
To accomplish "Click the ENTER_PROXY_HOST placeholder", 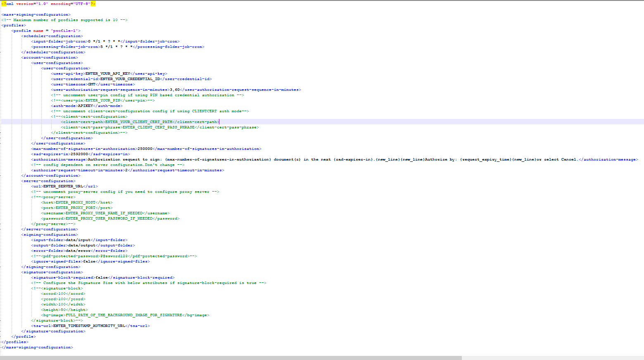I will (x=76, y=202).
